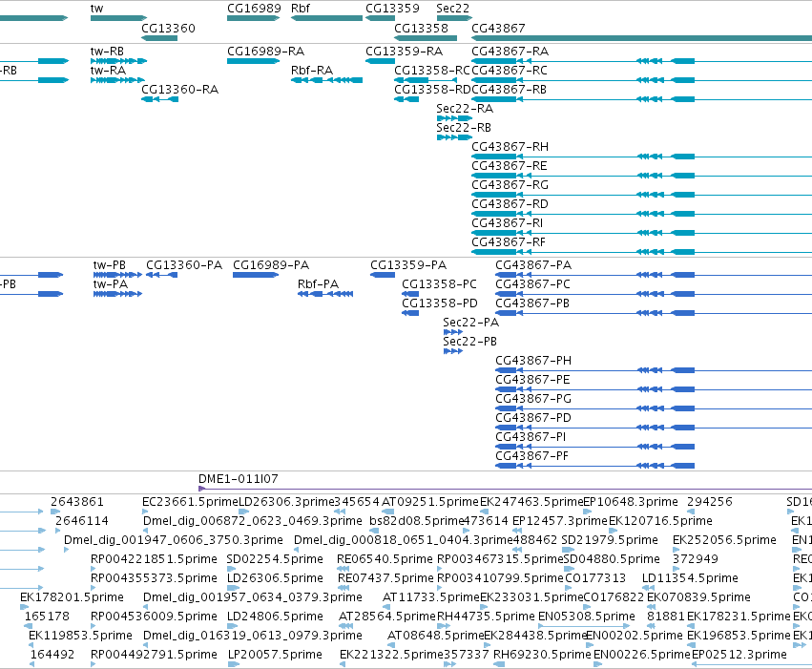Select CDS CG16989-PA
812x669 pixels.
tap(271, 265)
